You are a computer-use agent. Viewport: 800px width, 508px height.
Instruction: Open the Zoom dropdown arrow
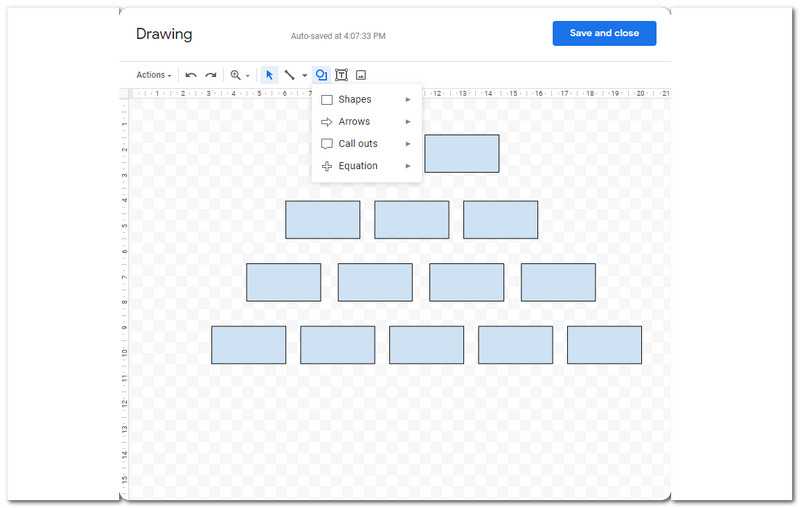(x=247, y=75)
